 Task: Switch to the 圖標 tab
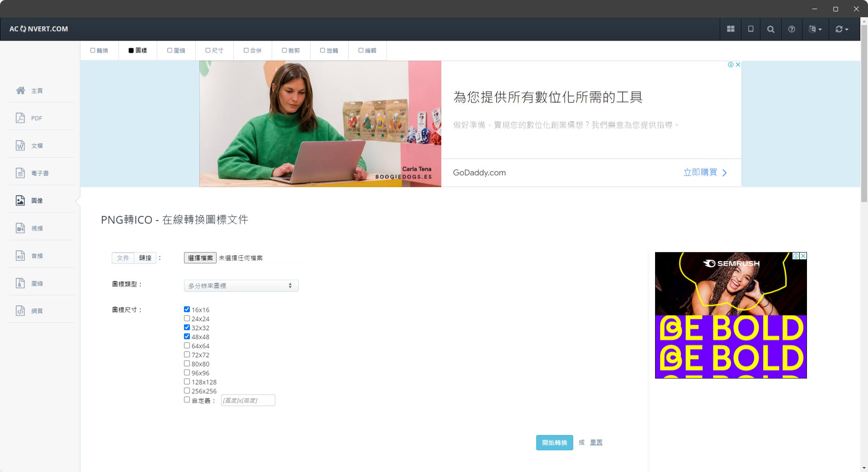[x=138, y=51]
